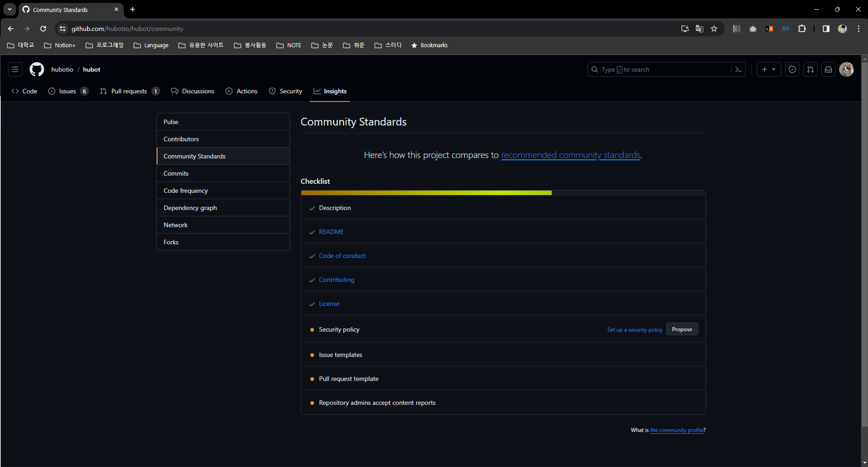
Task: Open Network in Insights sidebar
Action: (223, 225)
